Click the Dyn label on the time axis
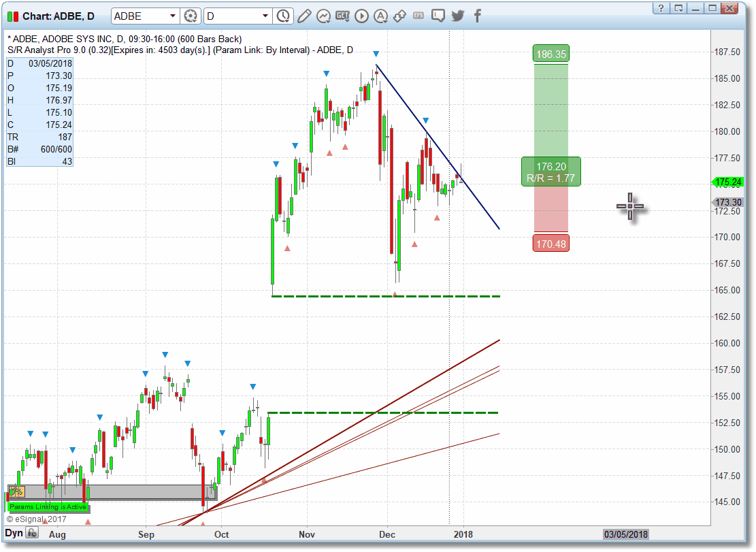 click(14, 533)
